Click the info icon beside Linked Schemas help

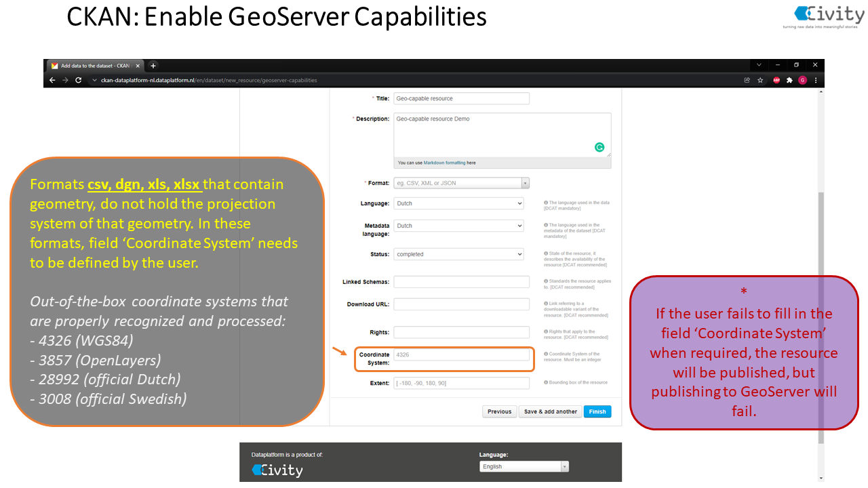click(x=546, y=281)
